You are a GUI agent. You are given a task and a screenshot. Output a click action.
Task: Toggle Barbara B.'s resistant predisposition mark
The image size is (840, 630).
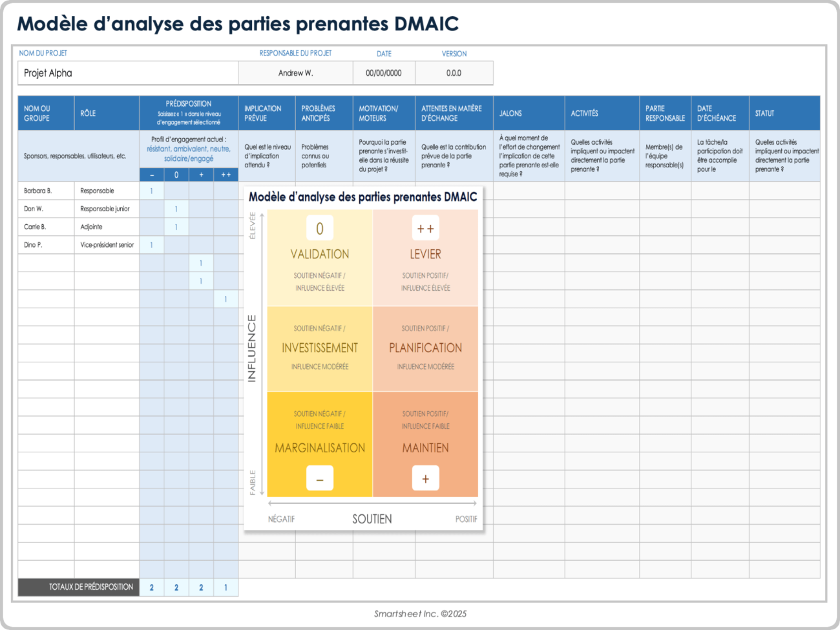152,191
